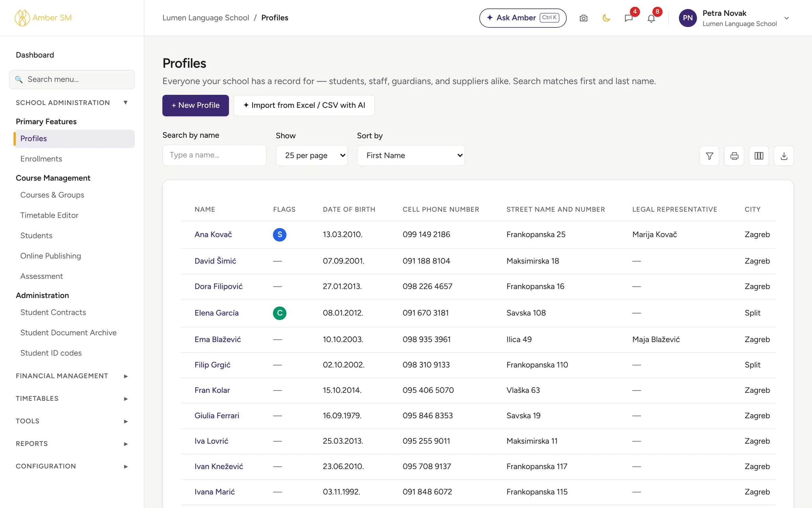Click the Amber SM logo
The height and width of the screenshot is (508, 812).
(43, 18)
